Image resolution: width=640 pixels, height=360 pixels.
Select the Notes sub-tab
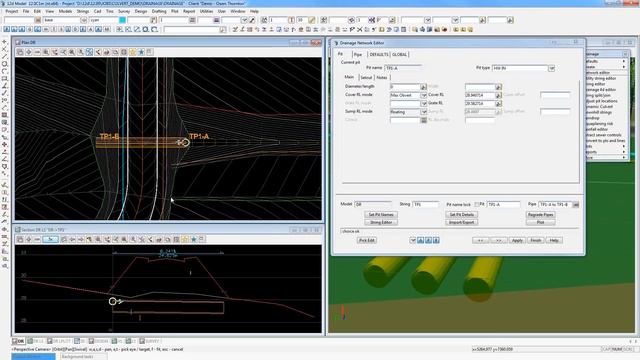coord(382,77)
